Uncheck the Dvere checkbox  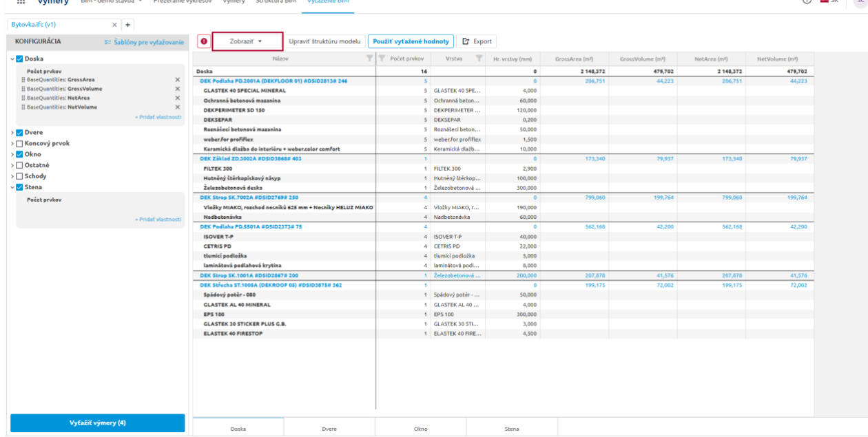[x=19, y=132]
